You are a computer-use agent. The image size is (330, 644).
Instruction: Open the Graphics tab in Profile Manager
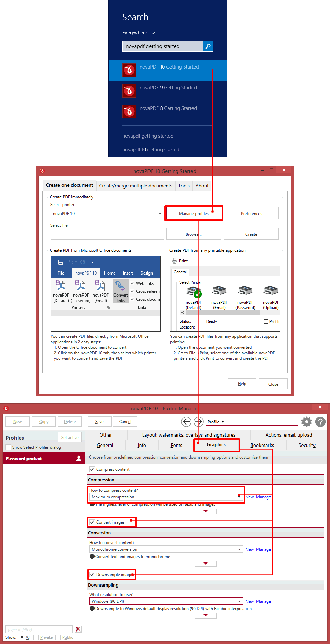217,445
